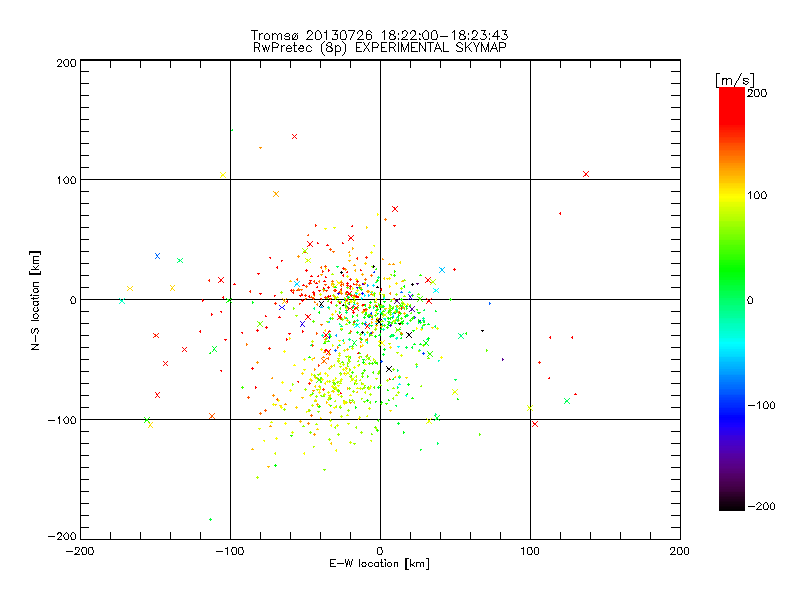Click the colorbar's '-200' bottom tick label
The width and height of the screenshot is (800, 600).
pyautogui.click(x=761, y=506)
